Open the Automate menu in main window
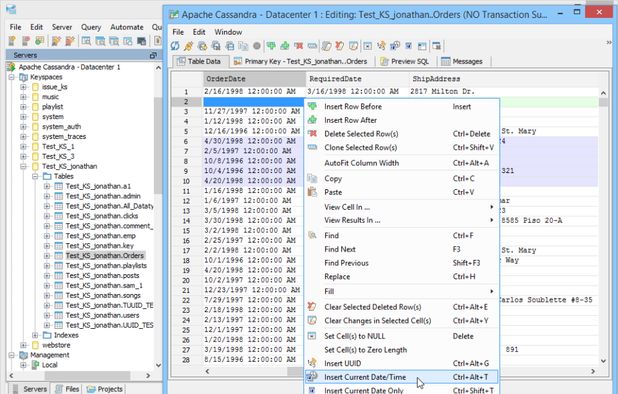 point(127,27)
